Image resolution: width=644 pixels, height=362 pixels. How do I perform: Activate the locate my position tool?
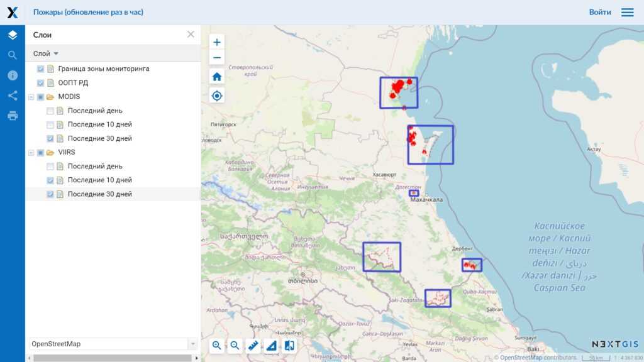(217, 96)
